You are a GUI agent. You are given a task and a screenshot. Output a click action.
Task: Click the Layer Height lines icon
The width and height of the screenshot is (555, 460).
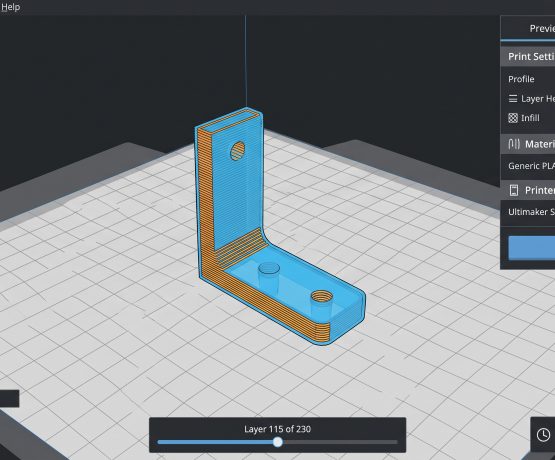513,99
